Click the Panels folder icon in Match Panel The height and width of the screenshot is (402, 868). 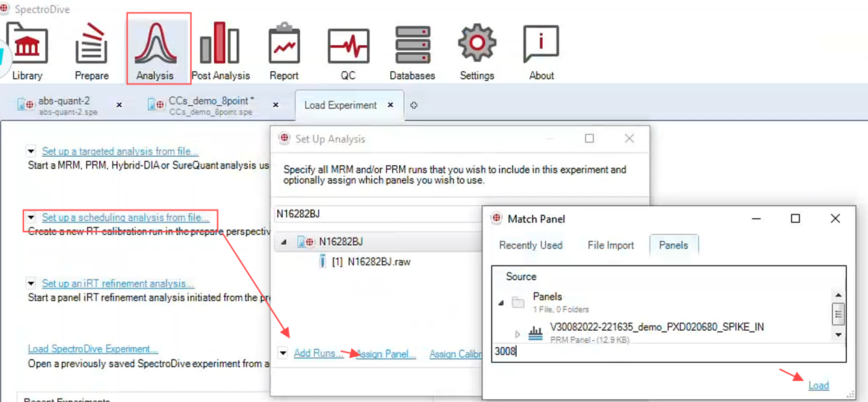click(x=518, y=302)
